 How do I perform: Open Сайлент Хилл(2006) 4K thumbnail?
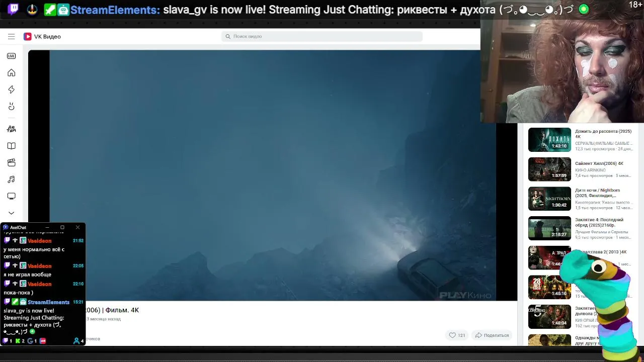[549, 169]
